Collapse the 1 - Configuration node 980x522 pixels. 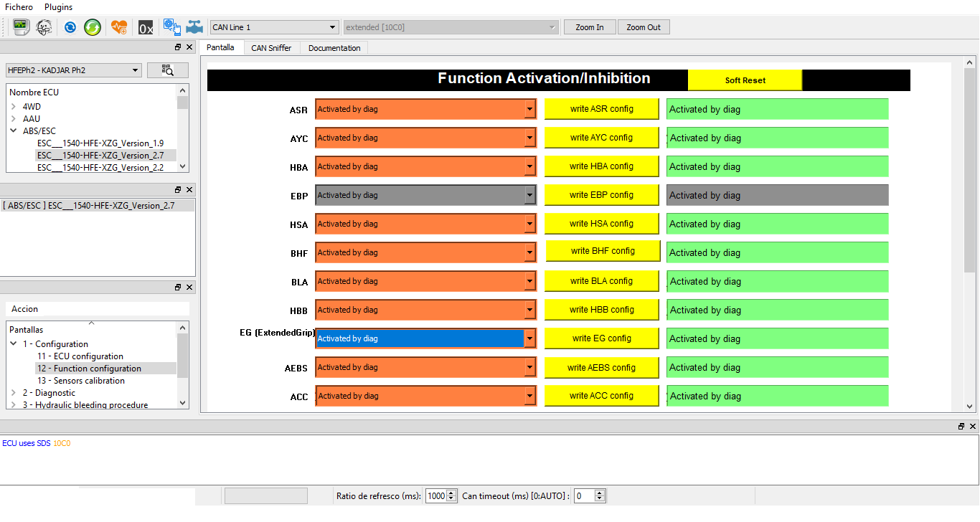pos(14,344)
